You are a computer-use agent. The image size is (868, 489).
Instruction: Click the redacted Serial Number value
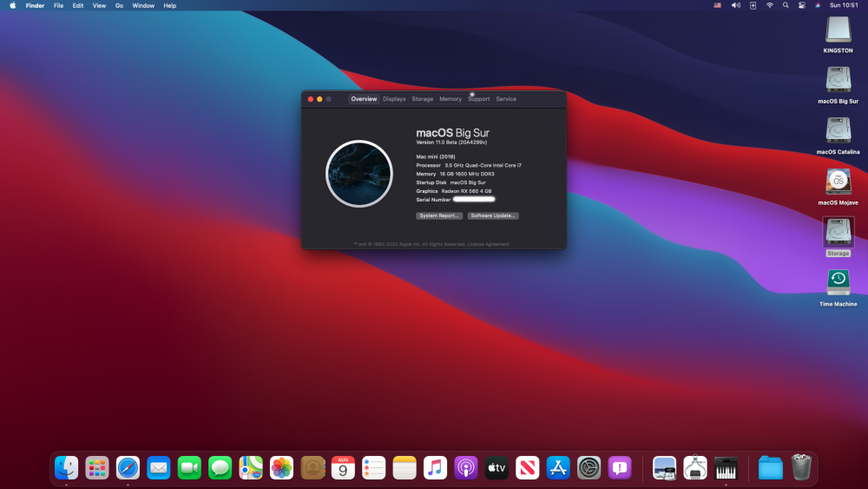[x=474, y=200]
